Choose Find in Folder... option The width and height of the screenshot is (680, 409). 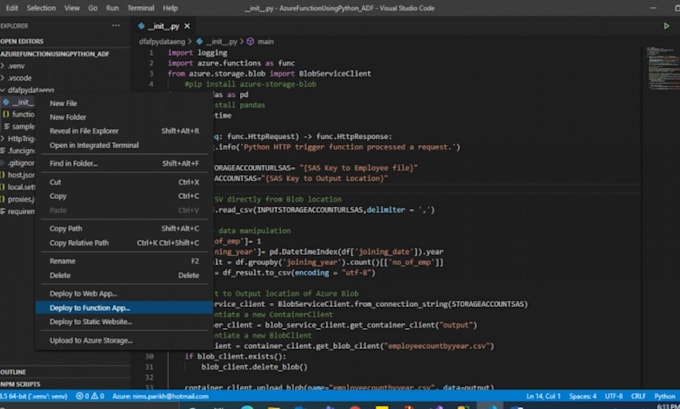tap(124, 164)
